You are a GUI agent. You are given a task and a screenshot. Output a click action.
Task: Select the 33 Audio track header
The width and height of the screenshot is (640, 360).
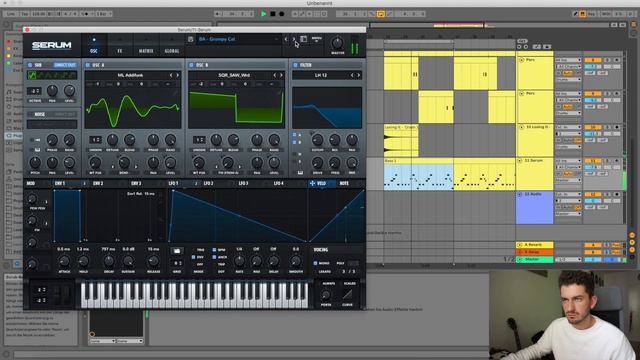(535, 207)
